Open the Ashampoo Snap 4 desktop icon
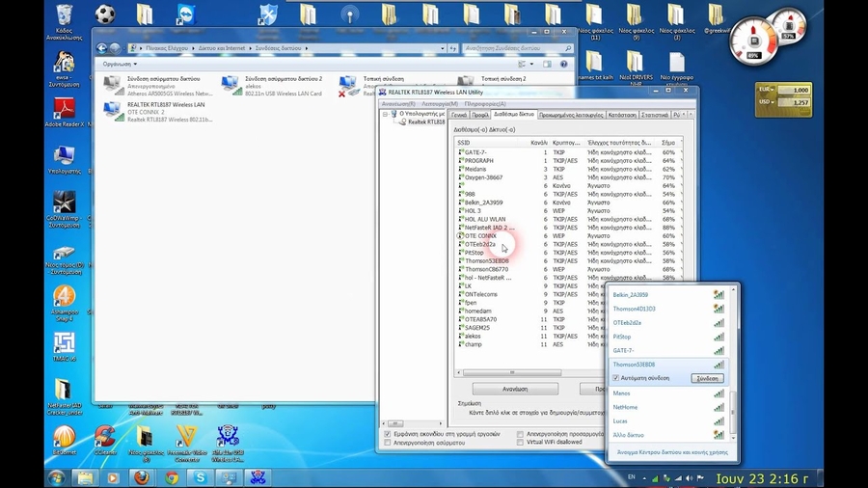The image size is (868, 488). pos(65,303)
